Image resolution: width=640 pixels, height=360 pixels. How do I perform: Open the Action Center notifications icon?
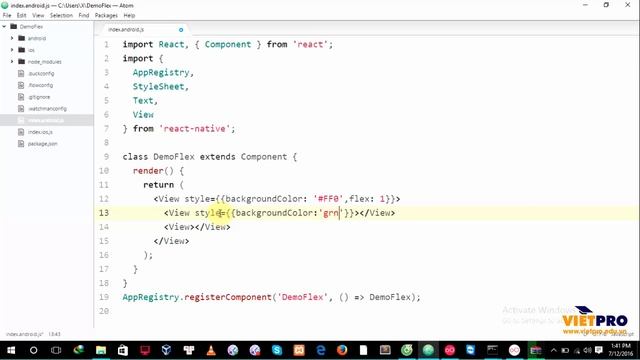click(599, 350)
